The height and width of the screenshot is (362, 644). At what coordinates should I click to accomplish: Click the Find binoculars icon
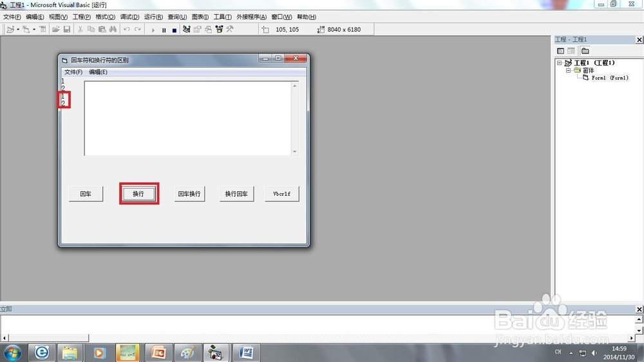click(113, 29)
